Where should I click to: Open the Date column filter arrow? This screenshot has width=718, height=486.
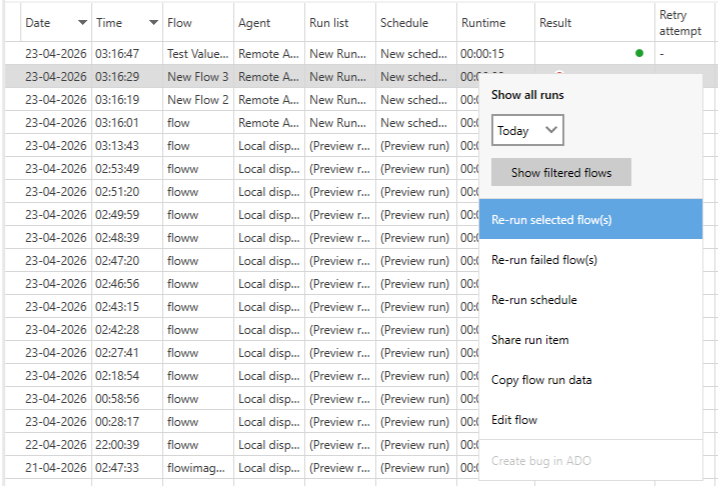82,22
